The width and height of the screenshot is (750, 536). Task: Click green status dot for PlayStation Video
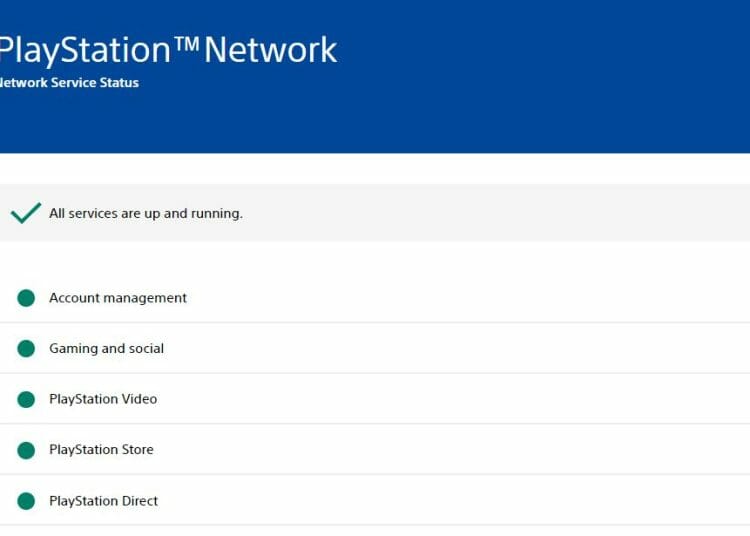(x=26, y=399)
